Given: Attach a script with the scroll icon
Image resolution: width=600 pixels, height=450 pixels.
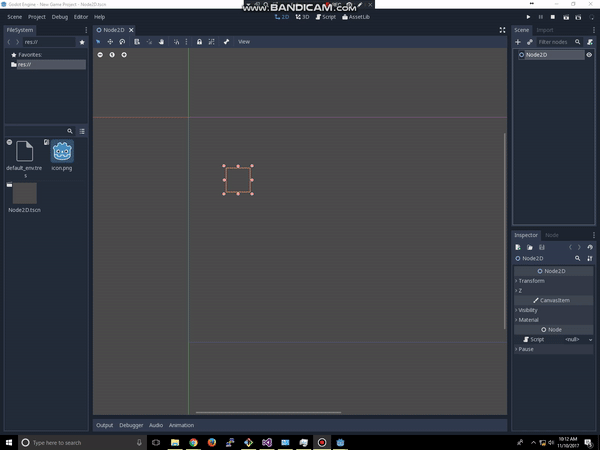Looking at the screenshot, I should [590, 42].
